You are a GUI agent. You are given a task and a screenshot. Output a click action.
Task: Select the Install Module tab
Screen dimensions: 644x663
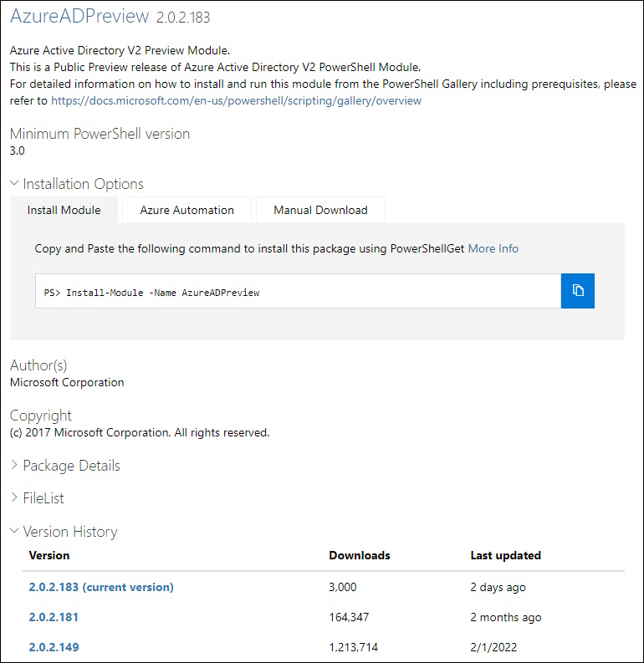(x=64, y=210)
